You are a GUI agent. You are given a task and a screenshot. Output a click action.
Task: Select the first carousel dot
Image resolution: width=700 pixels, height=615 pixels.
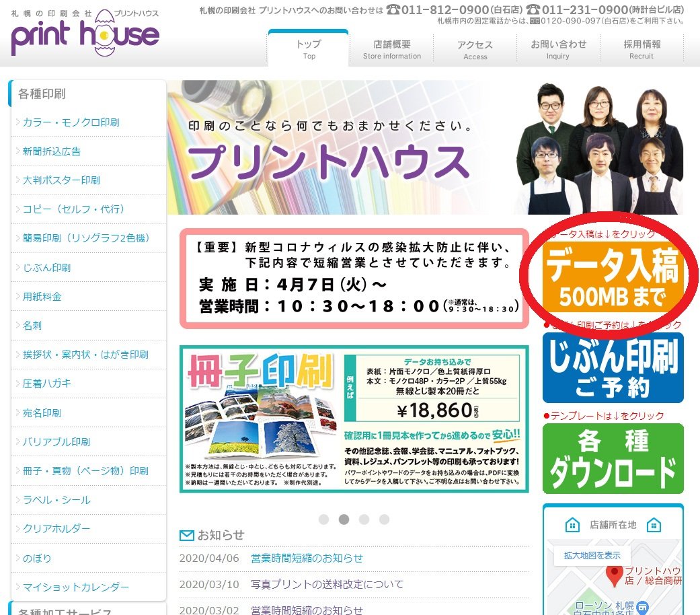(x=323, y=519)
